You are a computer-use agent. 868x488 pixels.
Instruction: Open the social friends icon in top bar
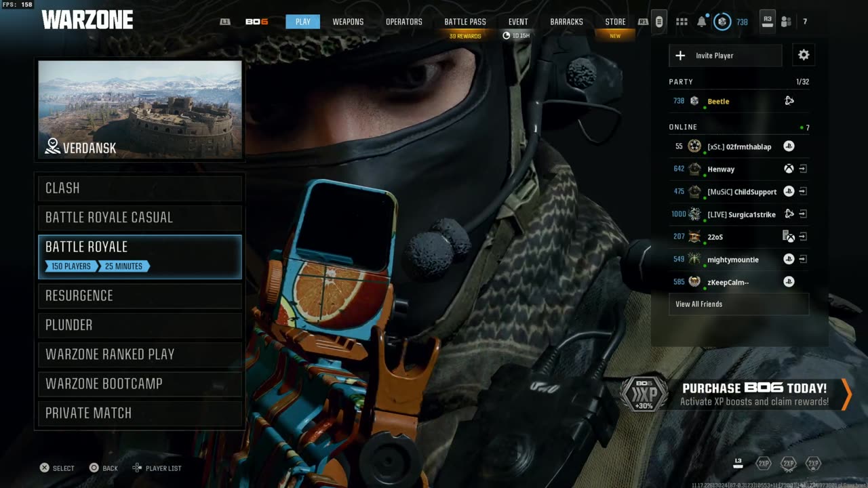pyautogui.click(x=787, y=22)
